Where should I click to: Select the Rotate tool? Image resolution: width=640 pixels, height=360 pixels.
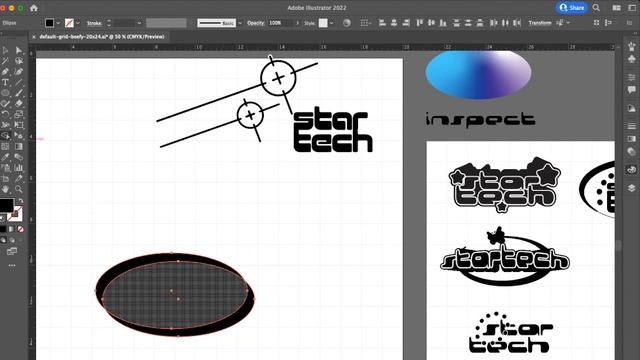[5, 114]
